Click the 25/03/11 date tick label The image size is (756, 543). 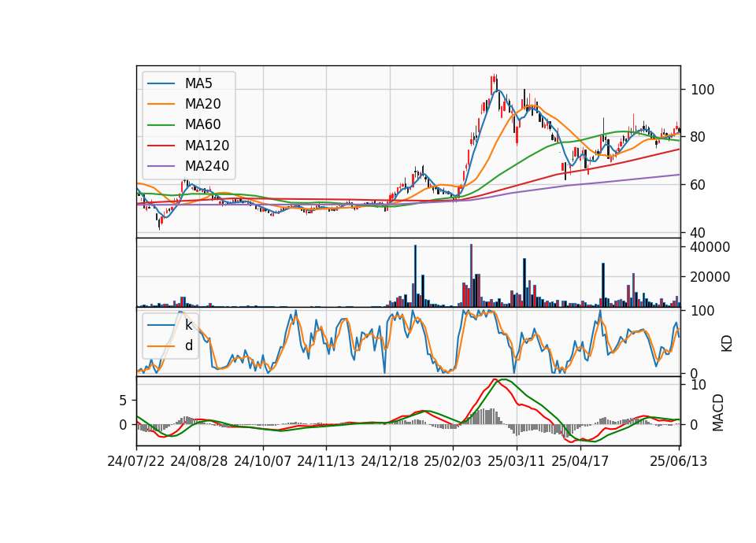click(x=517, y=462)
